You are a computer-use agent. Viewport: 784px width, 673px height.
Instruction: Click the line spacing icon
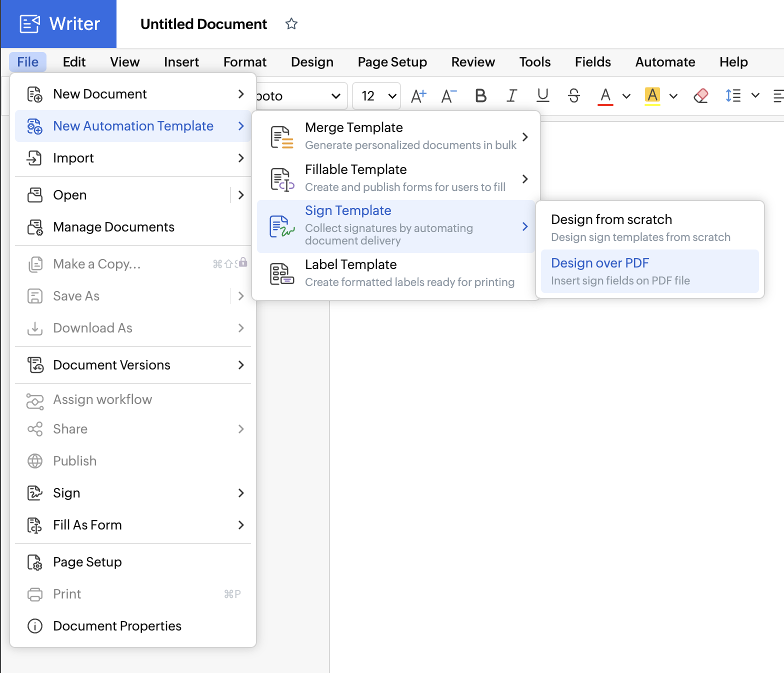pos(733,95)
